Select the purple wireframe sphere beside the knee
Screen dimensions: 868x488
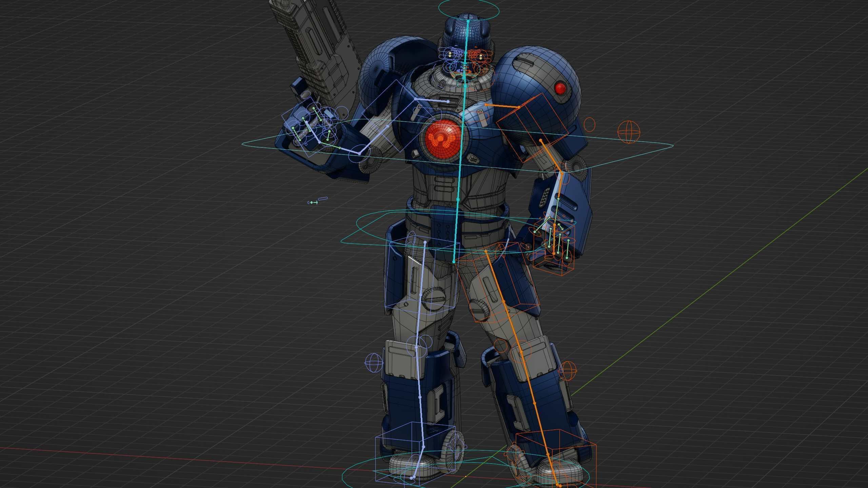(373, 363)
